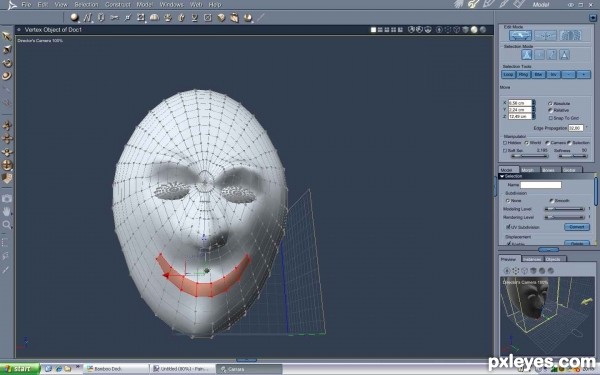Click the Y coordinate input field
600x375 pixels.
tap(520, 109)
